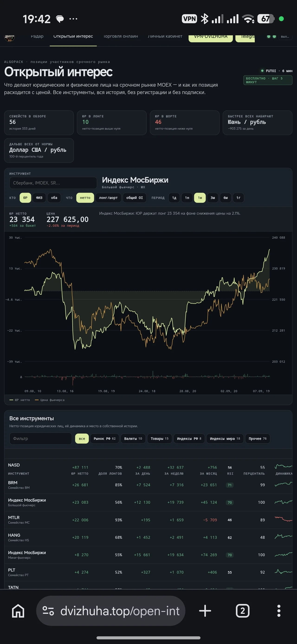Viewport: 297px width, 644px height.
Task: Focus the instrument search field
Action: pyautogui.click(x=53, y=183)
